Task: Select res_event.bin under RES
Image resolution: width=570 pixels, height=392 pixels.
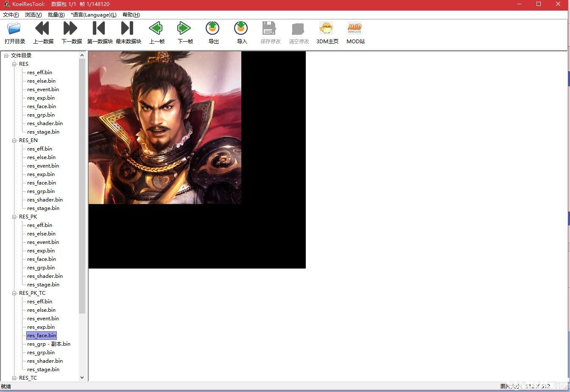Action: pyautogui.click(x=43, y=90)
